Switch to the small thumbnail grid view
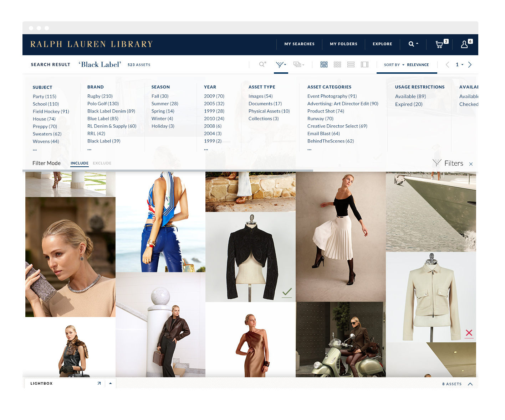This screenshot has width=505, height=420. point(337,64)
